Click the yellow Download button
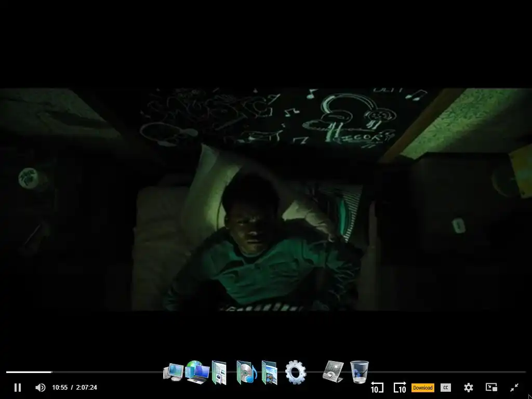Viewport: 532px width, 399px height. [x=423, y=388]
